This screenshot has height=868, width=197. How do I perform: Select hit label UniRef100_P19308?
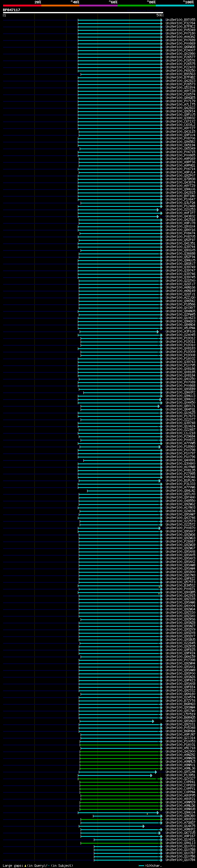click(x=180, y=355)
